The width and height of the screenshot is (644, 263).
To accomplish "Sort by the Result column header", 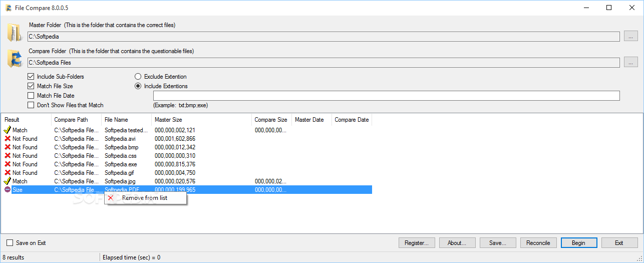I will click(x=27, y=120).
